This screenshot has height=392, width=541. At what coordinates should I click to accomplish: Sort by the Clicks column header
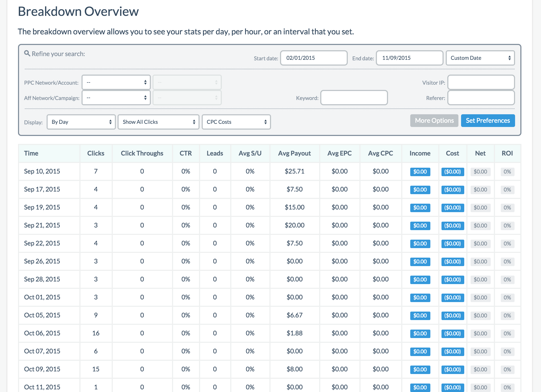coord(96,153)
